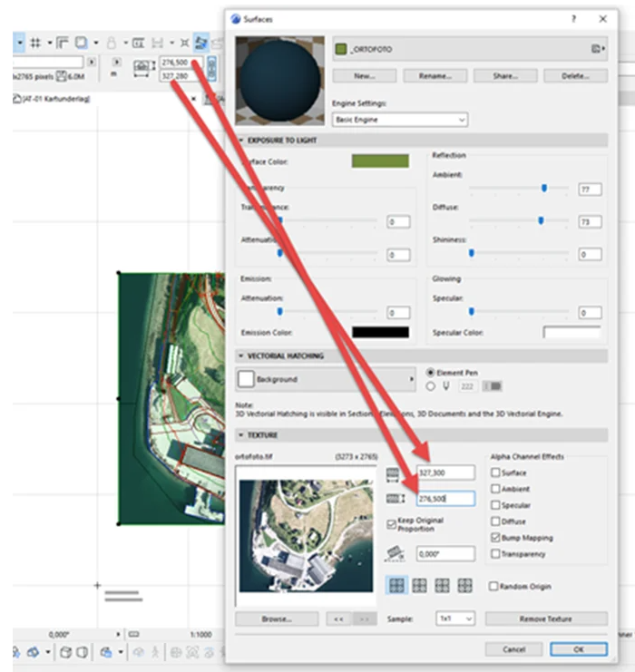Screen dimensions: 635x672
Task: Open the Sample 1x1 dropdown
Action: point(454,618)
